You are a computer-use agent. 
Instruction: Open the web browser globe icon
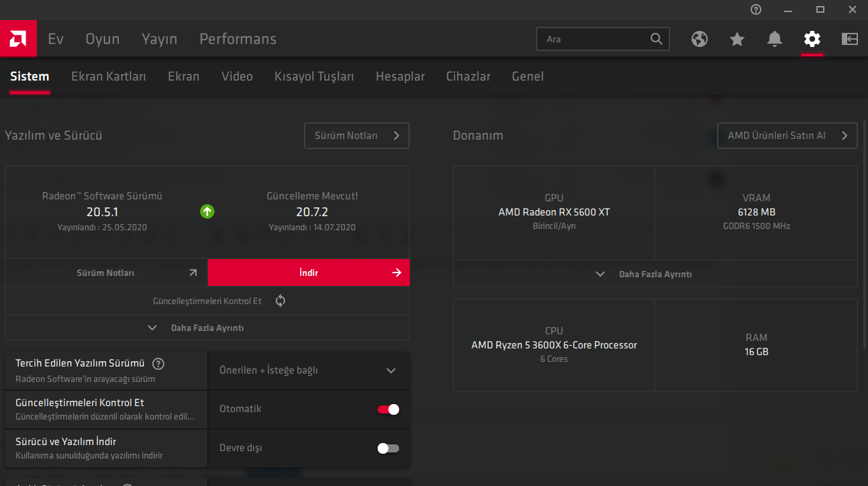[700, 39]
